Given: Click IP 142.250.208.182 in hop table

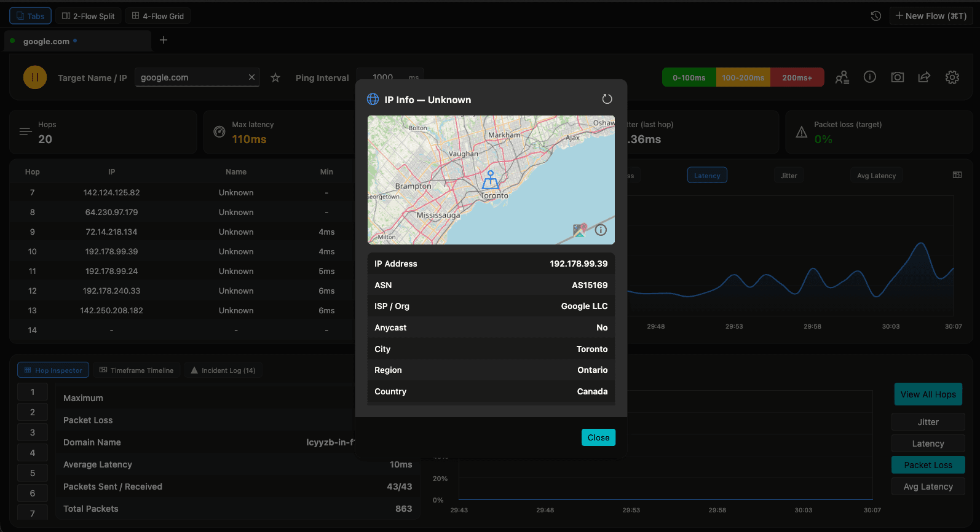Looking at the screenshot, I should (111, 310).
